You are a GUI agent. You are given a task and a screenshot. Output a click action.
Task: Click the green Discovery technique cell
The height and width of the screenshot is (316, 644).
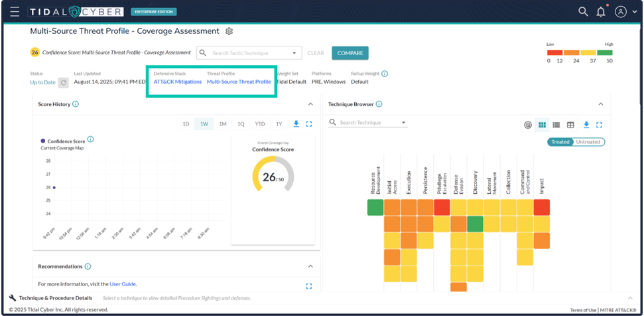475,224
